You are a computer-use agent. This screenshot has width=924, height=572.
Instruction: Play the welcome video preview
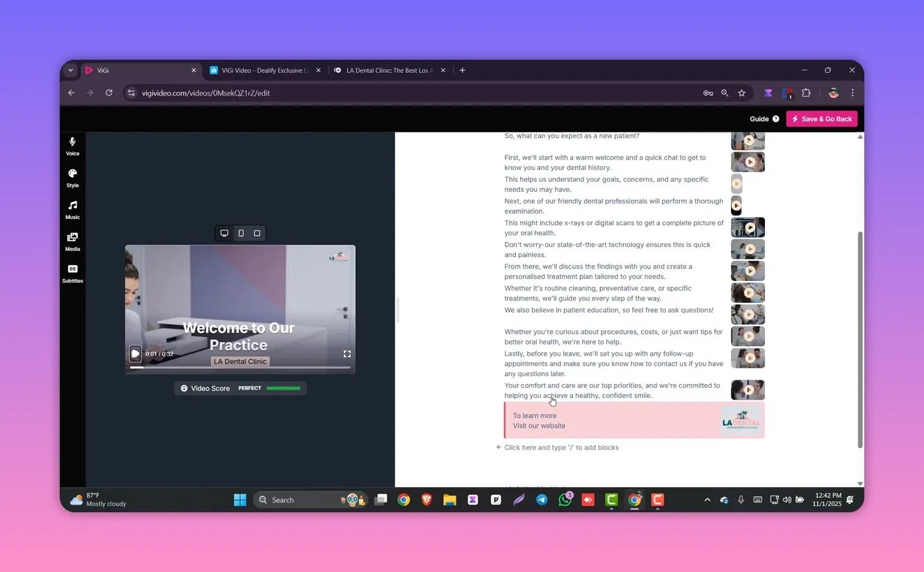click(x=135, y=353)
